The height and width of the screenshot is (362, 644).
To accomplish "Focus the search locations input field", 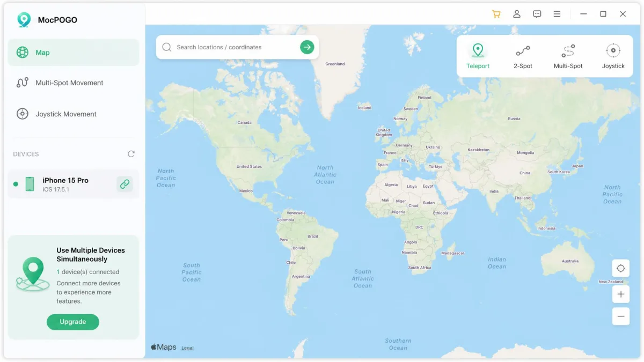I will tap(237, 47).
